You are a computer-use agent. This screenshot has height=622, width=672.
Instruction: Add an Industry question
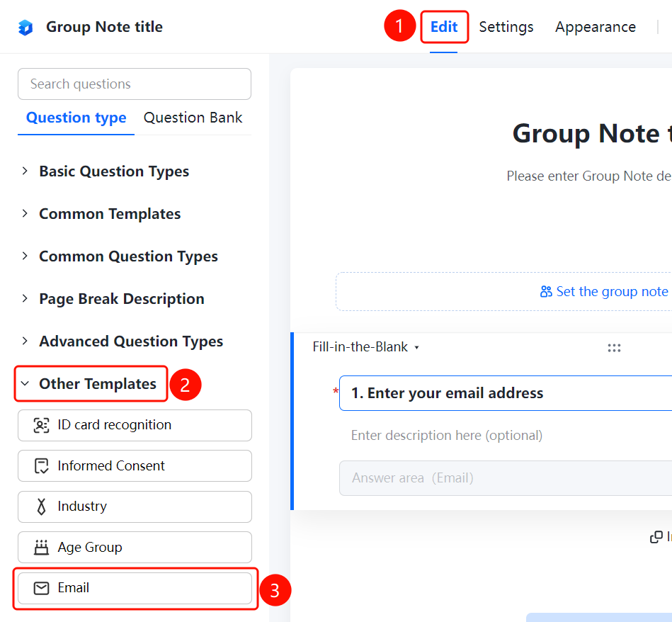point(135,507)
